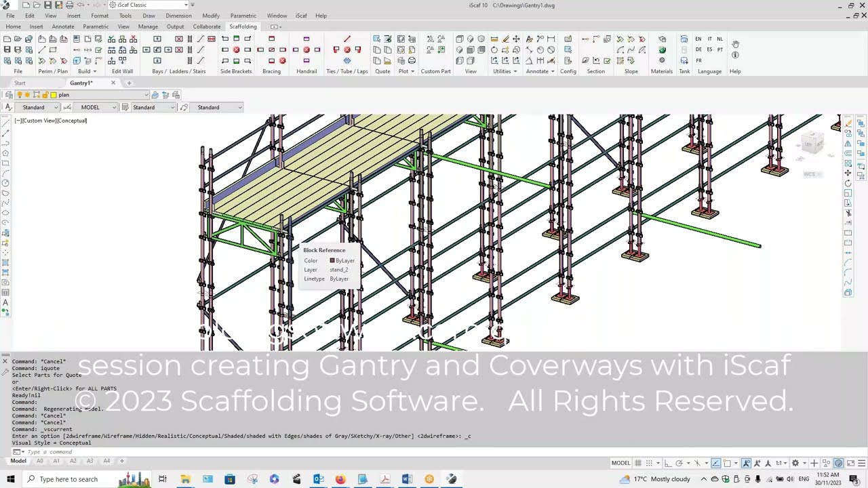Switch to the Home ribbon tab
Viewport: 868px width, 488px height.
coord(13,26)
